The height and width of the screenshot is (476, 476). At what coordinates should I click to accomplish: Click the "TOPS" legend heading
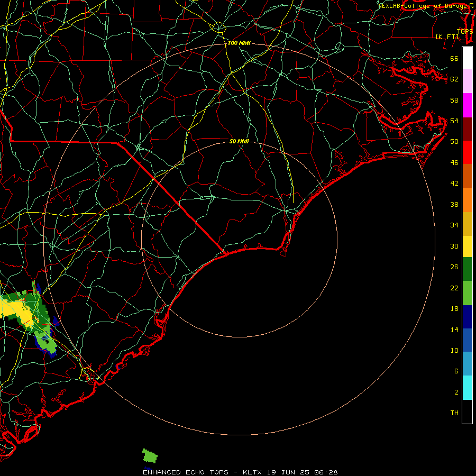[465, 32]
